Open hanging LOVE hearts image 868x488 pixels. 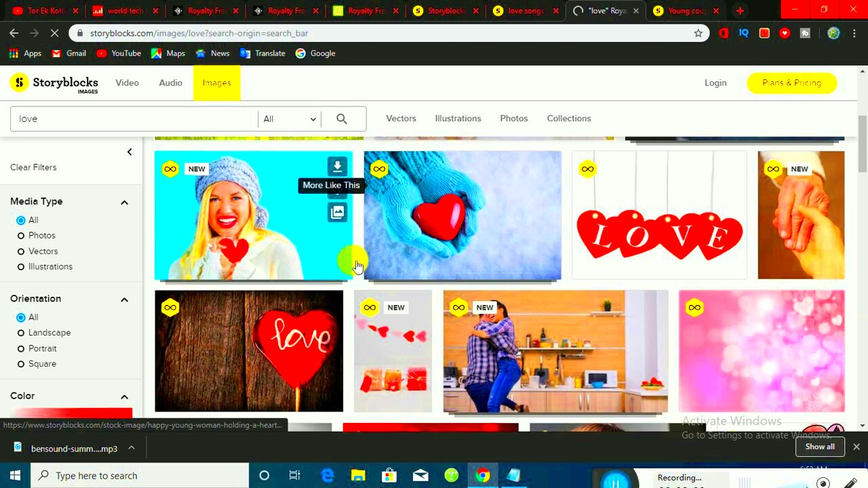pyautogui.click(x=659, y=216)
